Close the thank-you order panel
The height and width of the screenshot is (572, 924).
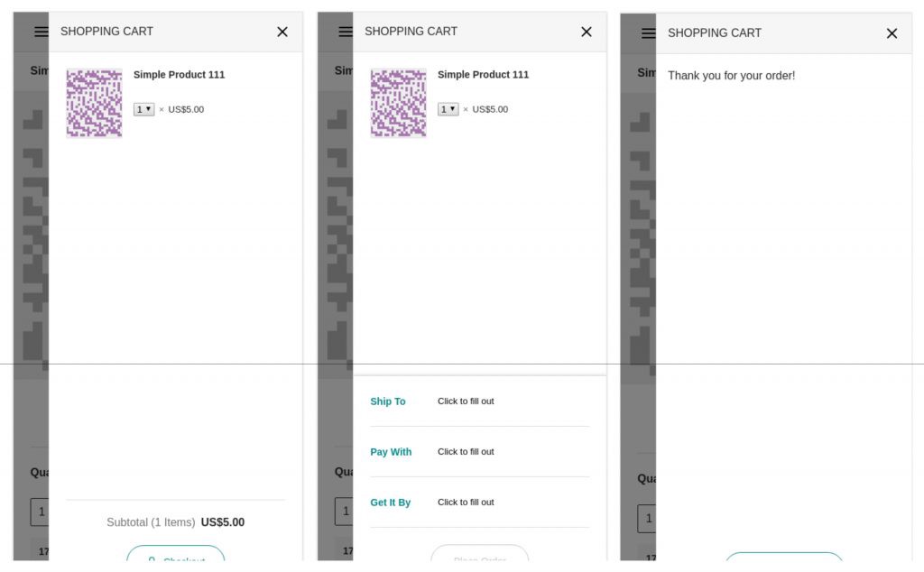pos(892,33)
